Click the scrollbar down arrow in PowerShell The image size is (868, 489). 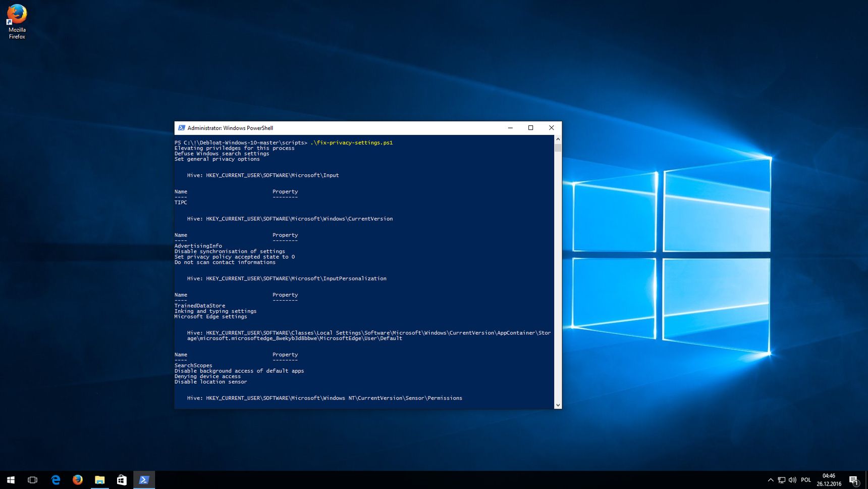pos(558,405)
